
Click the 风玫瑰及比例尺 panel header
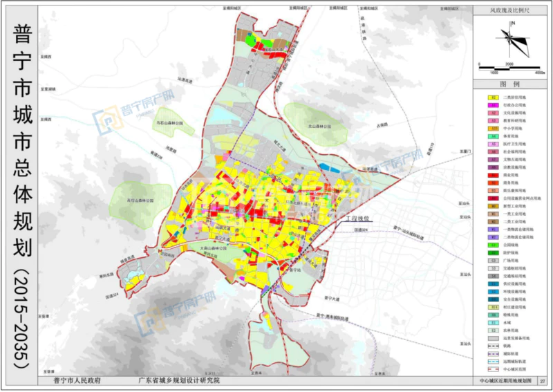(x=511, y=12)
